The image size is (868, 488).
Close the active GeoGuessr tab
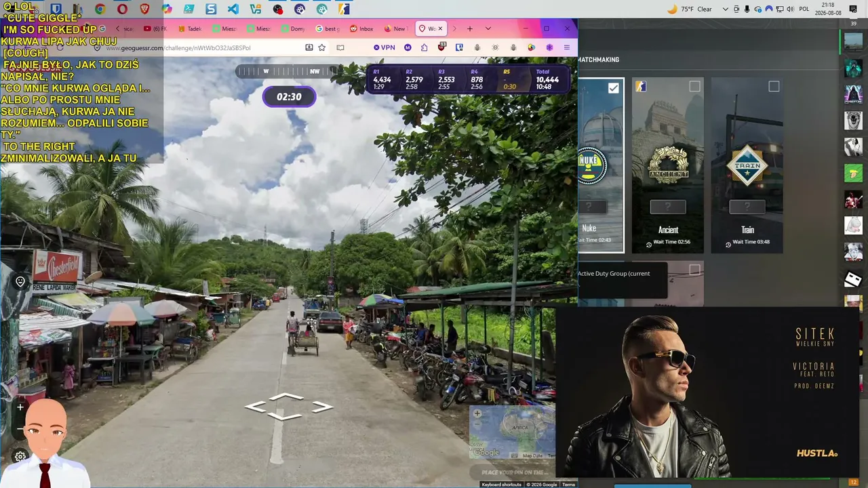[440, 28]
